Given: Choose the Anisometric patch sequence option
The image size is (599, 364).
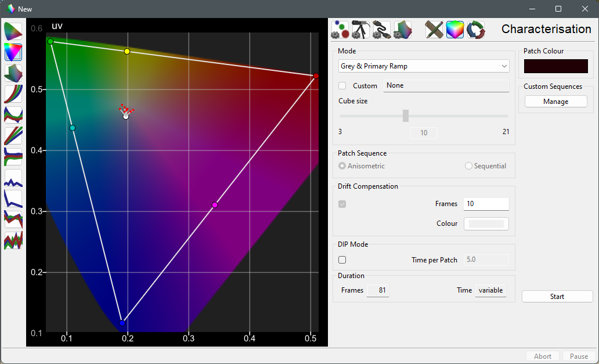Looking at the screenshot, I should [x=342, y=166].
